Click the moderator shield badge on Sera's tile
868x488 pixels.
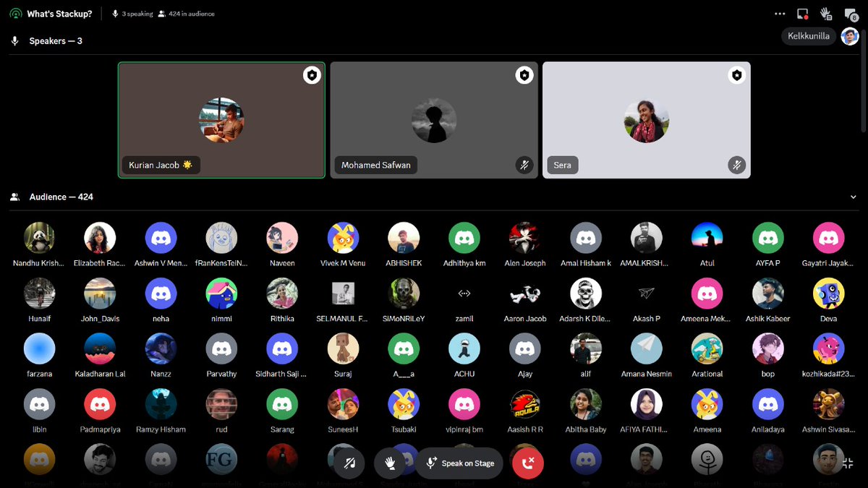pos(737,75)
